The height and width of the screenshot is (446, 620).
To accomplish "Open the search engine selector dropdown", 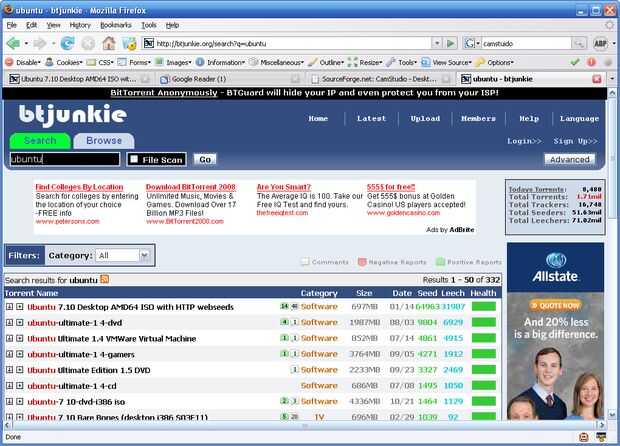I will click(x=473, y=43).
